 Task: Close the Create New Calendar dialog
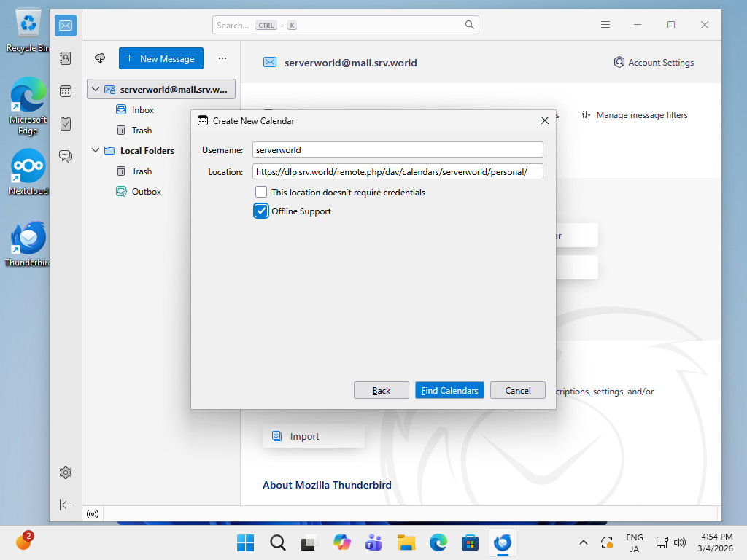click(545, 120)
